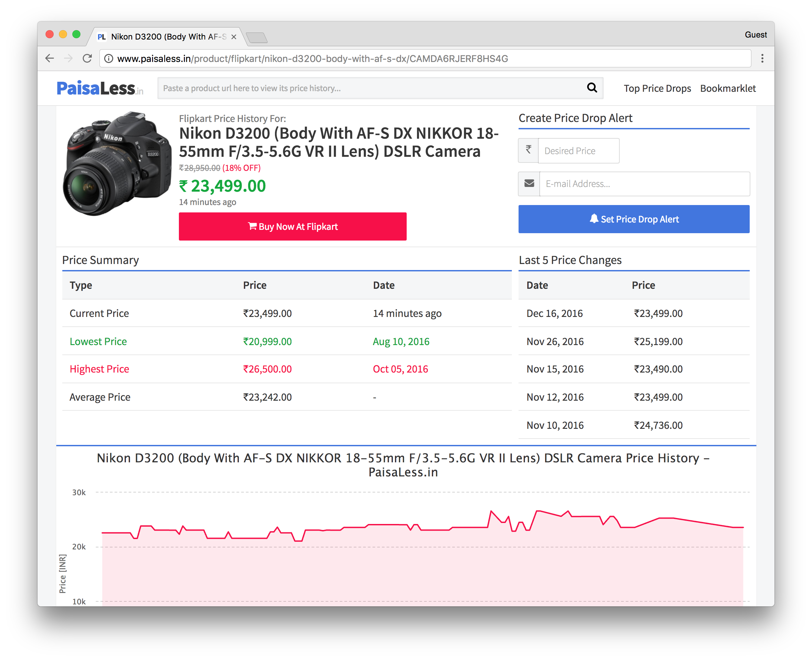
Task: Click the PaisaLess logo
Action: (x=99, y=88)
